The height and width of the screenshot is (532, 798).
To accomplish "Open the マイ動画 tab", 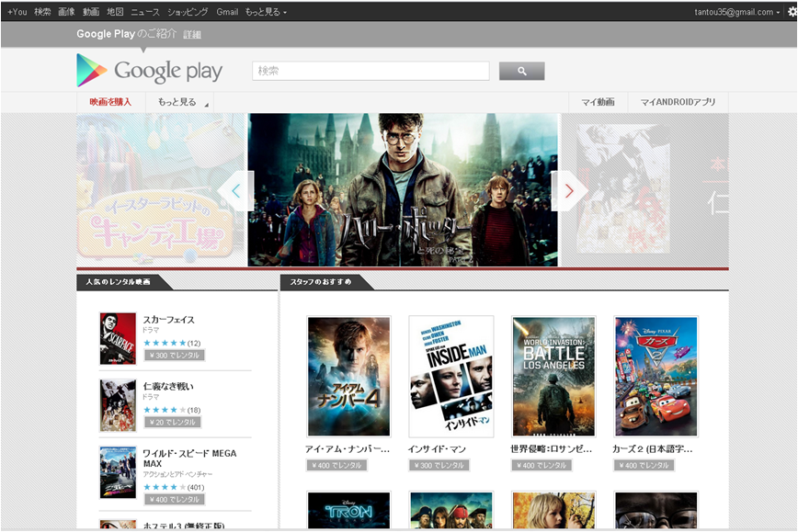I will 598,102.
